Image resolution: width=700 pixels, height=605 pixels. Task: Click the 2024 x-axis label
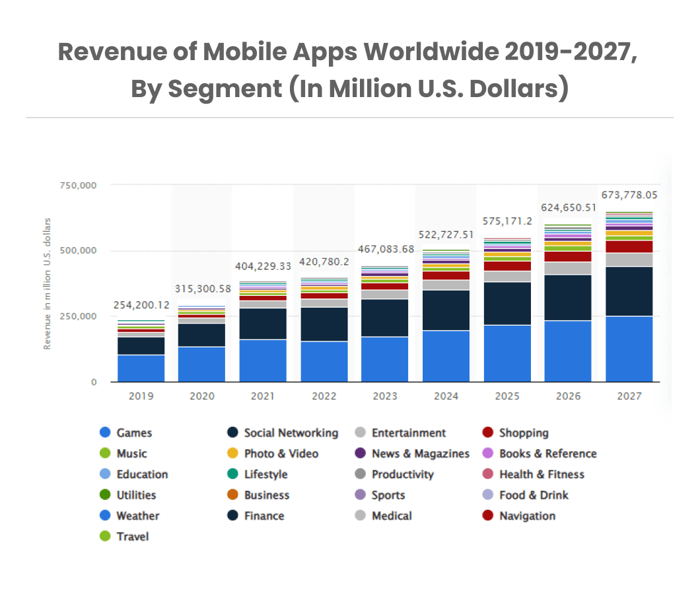pyautogui.click(x=446, y=396)
